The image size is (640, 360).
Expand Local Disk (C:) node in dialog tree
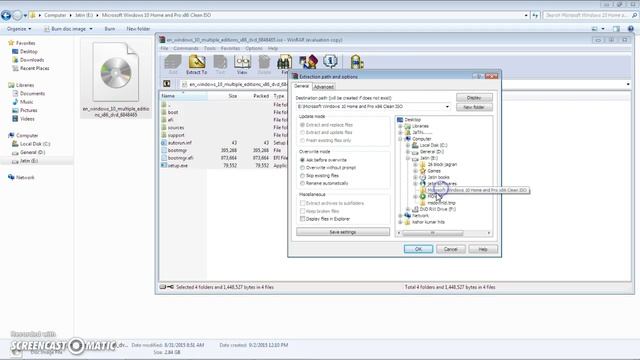(408, 145)
